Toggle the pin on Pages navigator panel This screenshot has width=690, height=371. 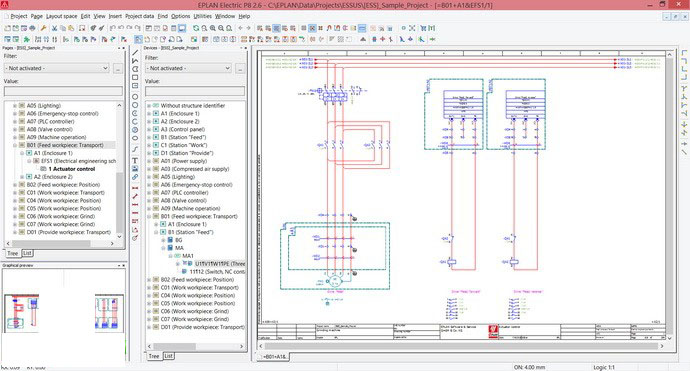(x=119, y=48)
